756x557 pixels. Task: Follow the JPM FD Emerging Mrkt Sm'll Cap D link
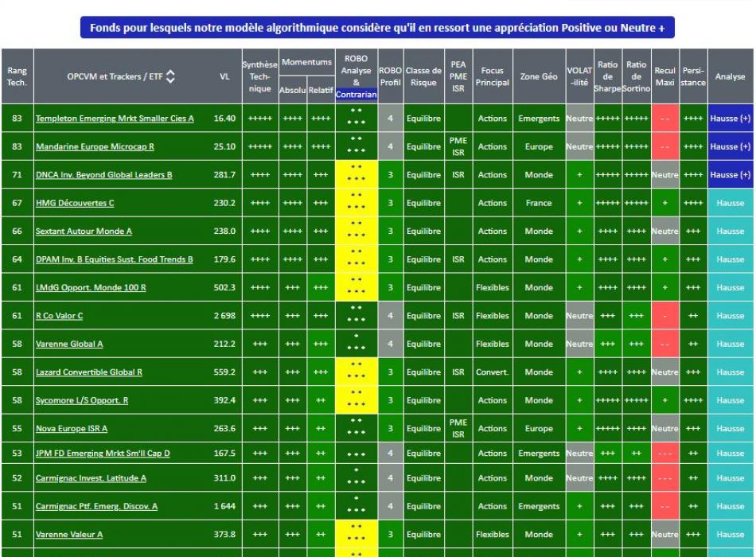[103, 454]
